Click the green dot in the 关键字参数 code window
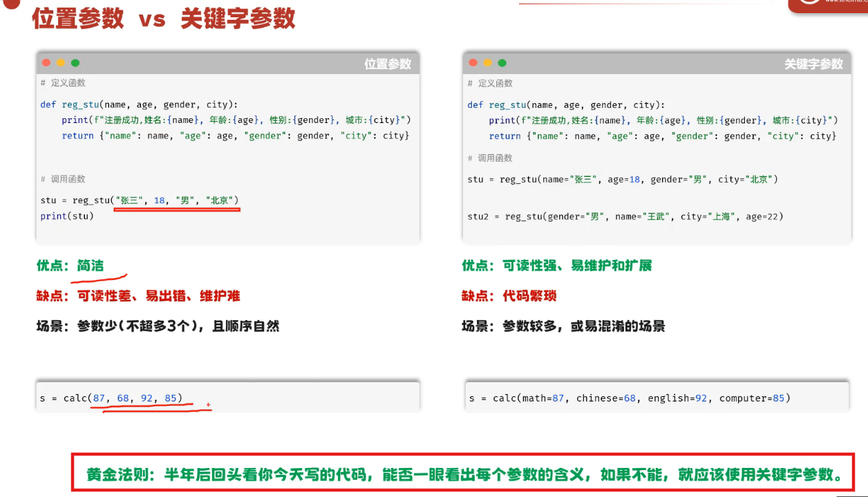This screenshot has width=868, height=497. tap(502, 62)
